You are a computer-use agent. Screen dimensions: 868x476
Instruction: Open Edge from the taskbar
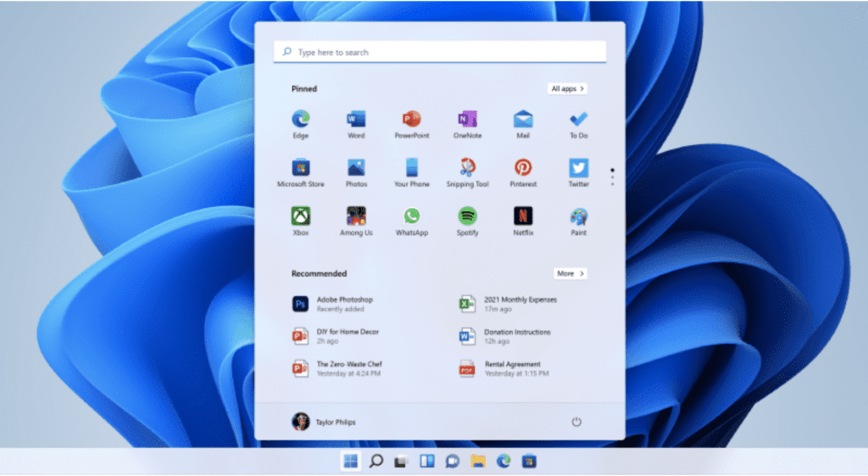point(504,461)
